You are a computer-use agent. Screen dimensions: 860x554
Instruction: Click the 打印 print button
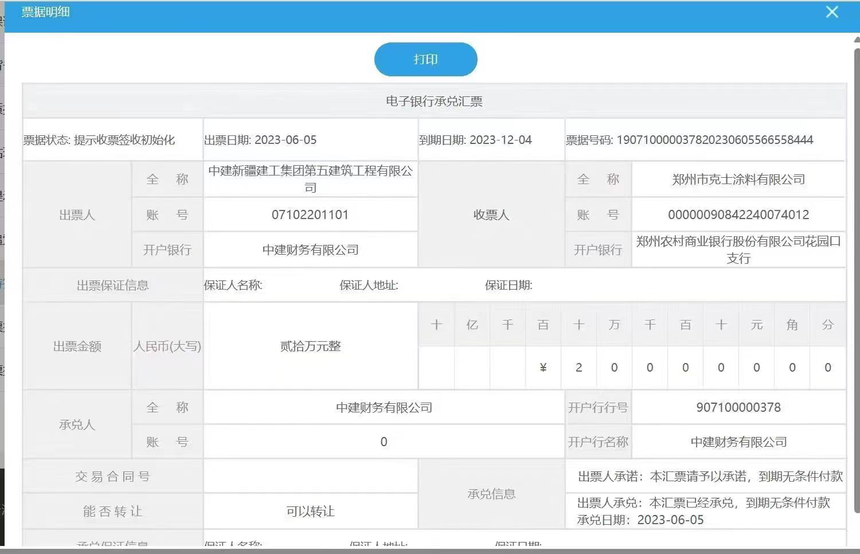[426, 59]
